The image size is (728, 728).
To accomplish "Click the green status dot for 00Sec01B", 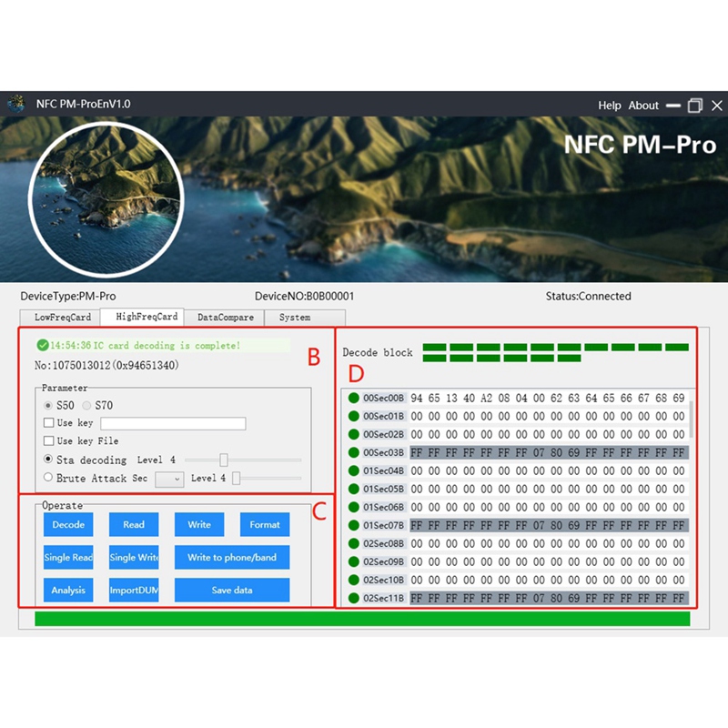I will tap(354, 416).
